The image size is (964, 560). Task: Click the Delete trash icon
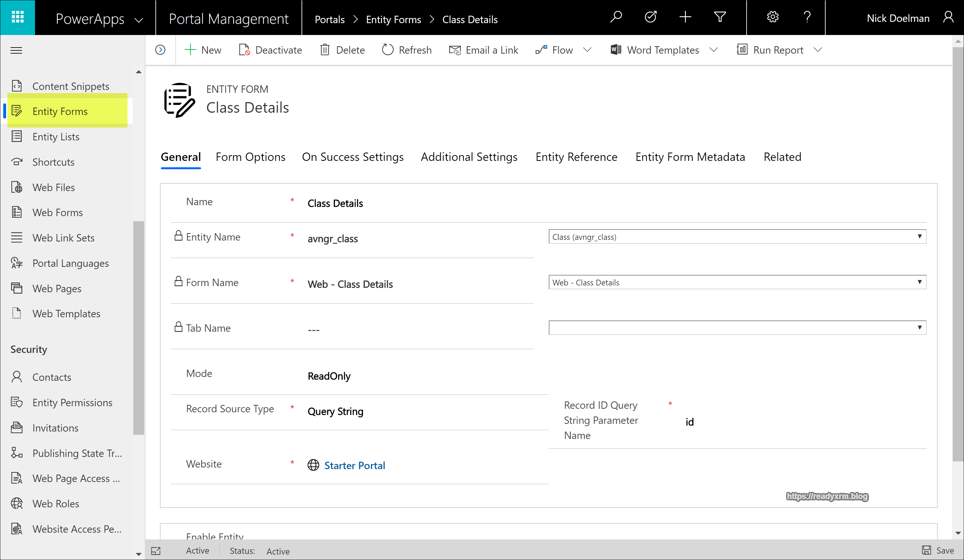click(x=325, y=50)
